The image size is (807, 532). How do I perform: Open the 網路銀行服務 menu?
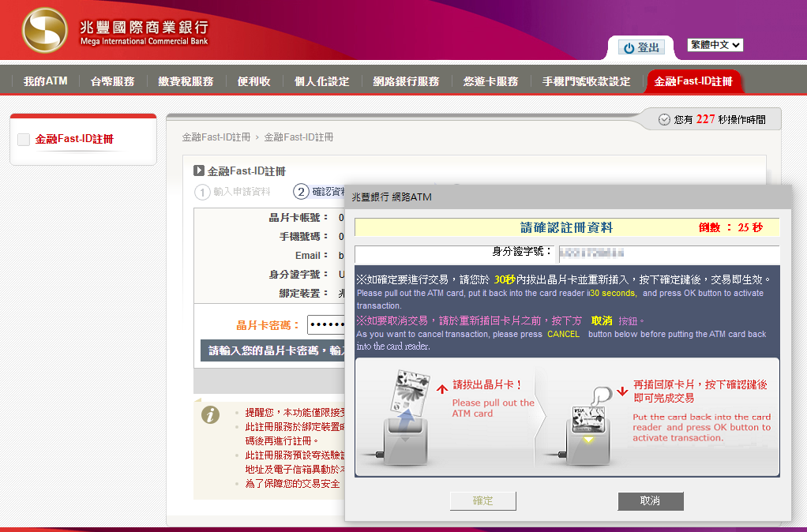tap(406, 81)
